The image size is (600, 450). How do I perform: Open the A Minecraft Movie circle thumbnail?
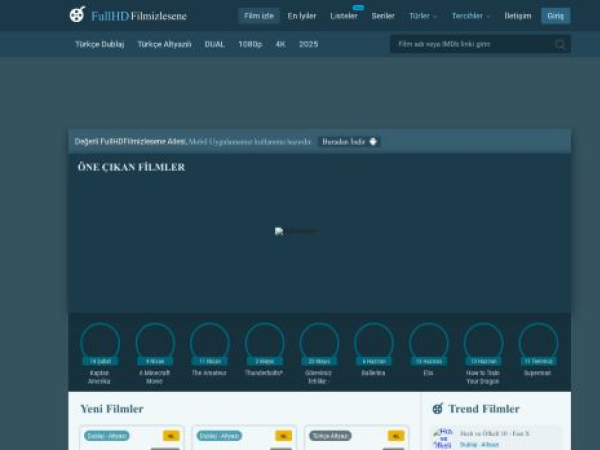tap(155, 342)
